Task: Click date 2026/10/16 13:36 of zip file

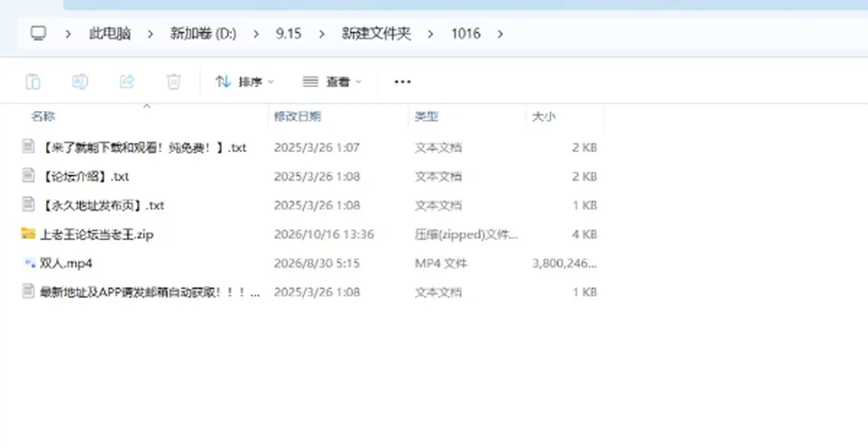Action: pos(324,234)
